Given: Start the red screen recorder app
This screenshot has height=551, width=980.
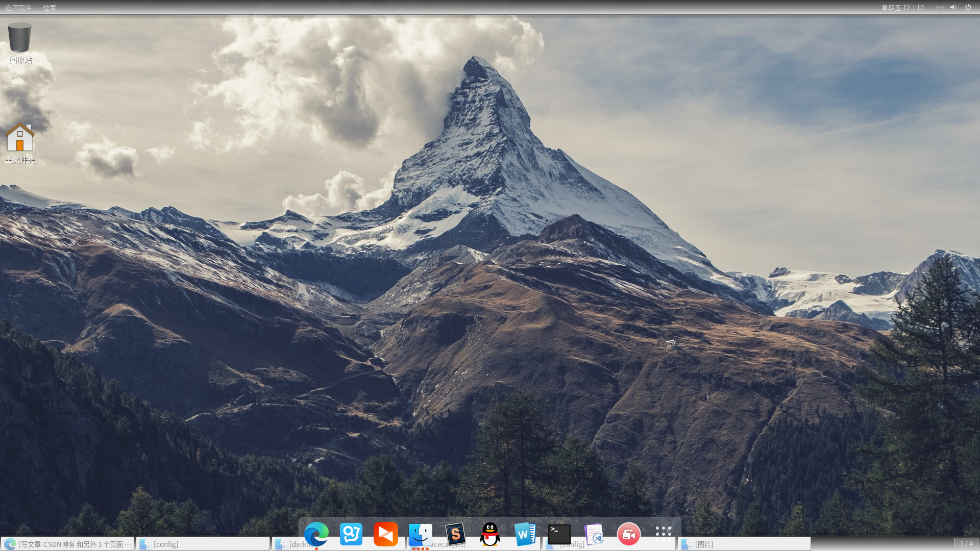Looking at the screenshot, I should [629, 534].
